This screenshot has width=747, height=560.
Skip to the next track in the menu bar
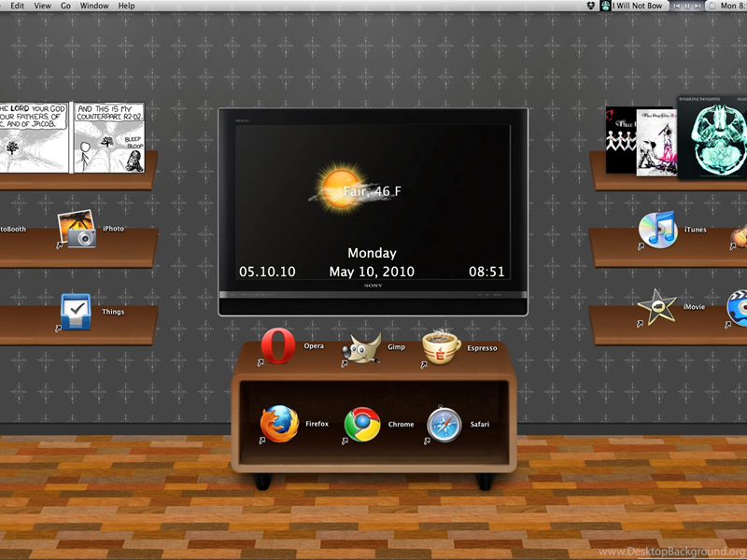699,6
